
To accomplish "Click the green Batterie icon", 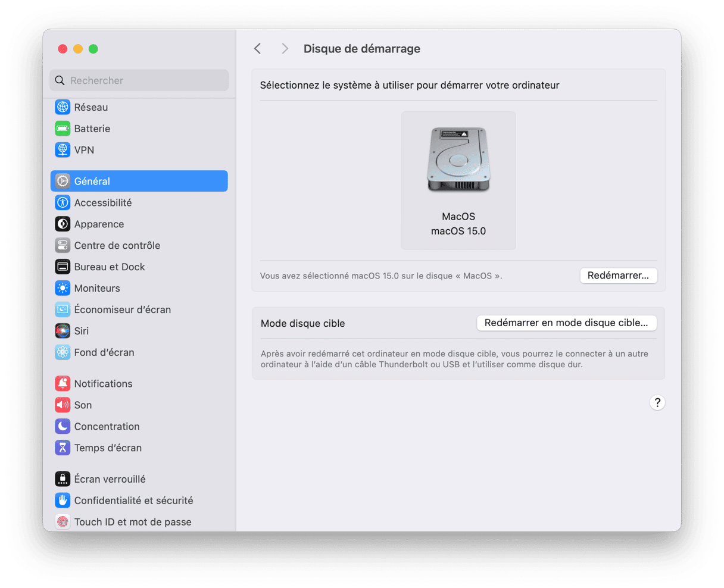I will click(x=63, y=129).
